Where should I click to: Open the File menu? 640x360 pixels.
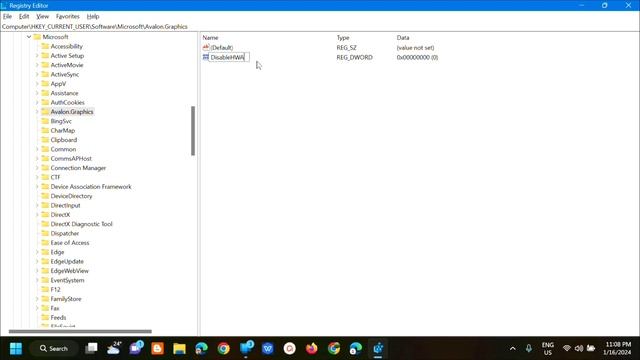click(x=7, y=16)
